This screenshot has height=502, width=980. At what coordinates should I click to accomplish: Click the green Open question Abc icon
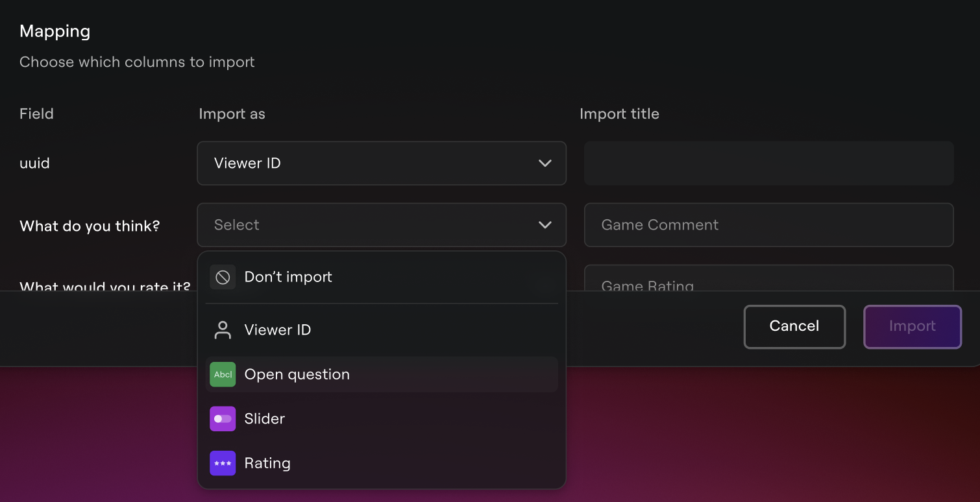click(x=223, y=374)
